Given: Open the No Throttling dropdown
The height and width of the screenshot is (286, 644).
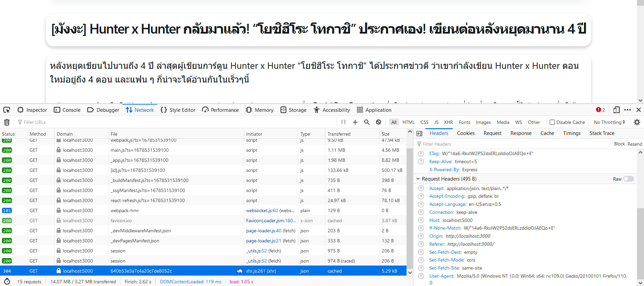Looking at the screenshot, I should pos(609,122).
